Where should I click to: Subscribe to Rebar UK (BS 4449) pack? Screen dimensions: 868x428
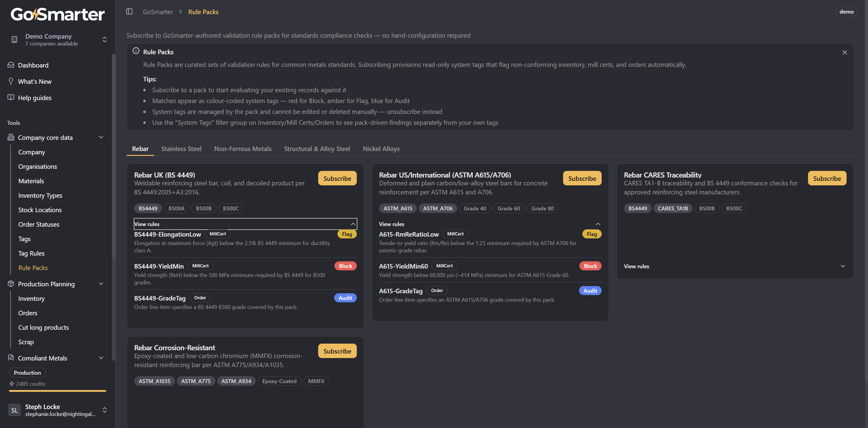[337, 178]
